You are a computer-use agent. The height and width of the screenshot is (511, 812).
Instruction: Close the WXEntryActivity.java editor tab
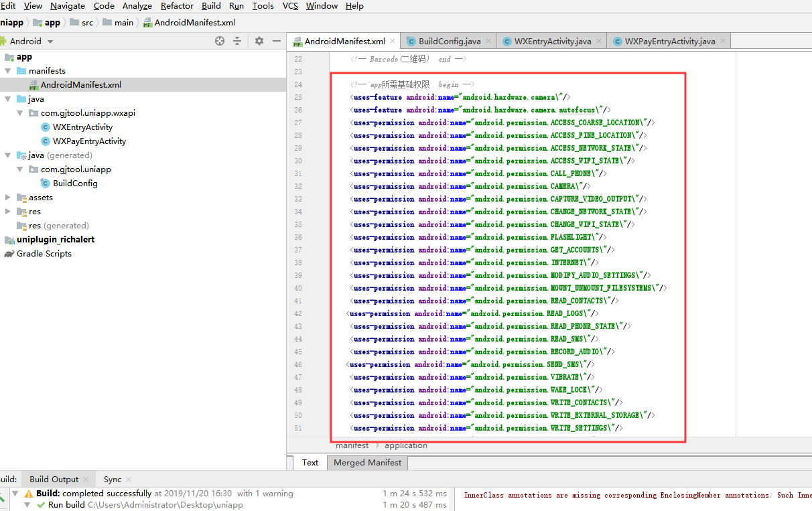point(599,41)
